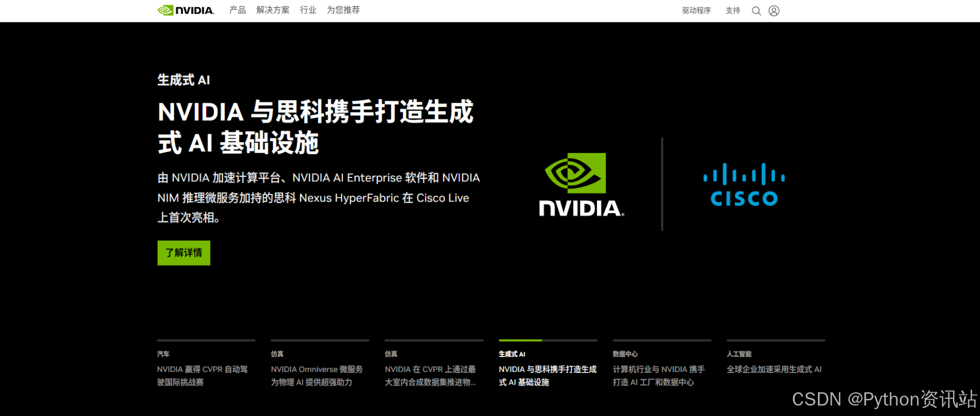
Task: Open the 支持 link
Action: point(733,10)
